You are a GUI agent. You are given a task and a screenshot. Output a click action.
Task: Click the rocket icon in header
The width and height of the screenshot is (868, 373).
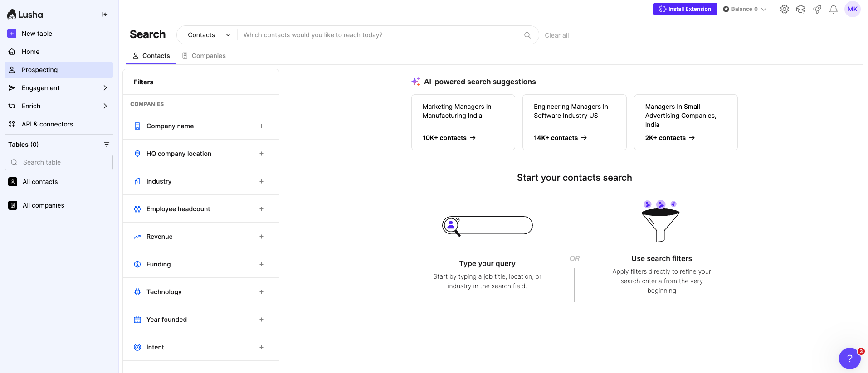click(817, 9)
